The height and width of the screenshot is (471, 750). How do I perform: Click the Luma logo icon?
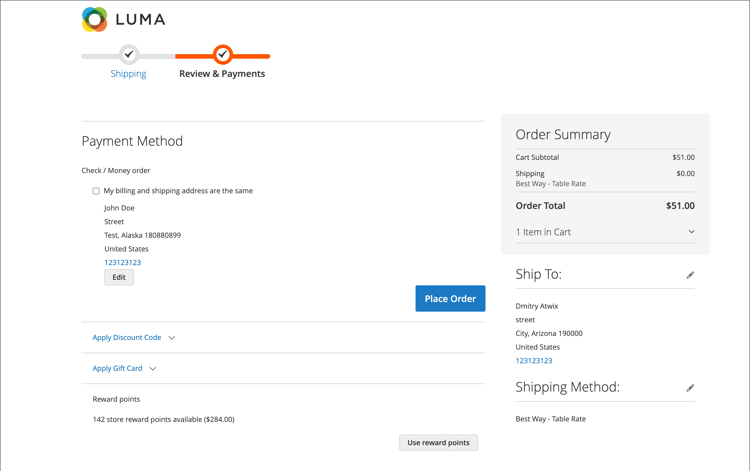95,19
